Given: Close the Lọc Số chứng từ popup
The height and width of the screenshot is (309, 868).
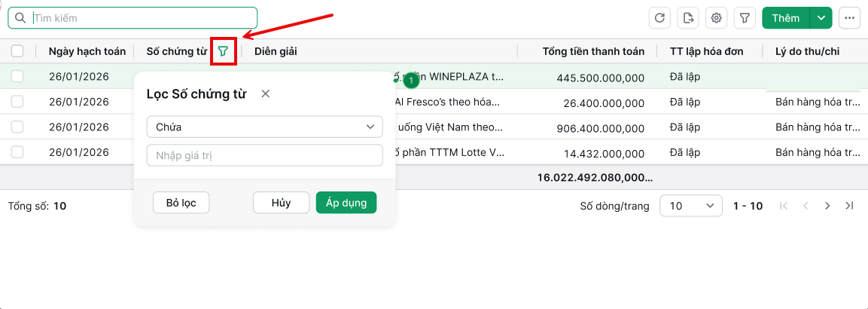Looking at the screenshot, I should point(265,93).
